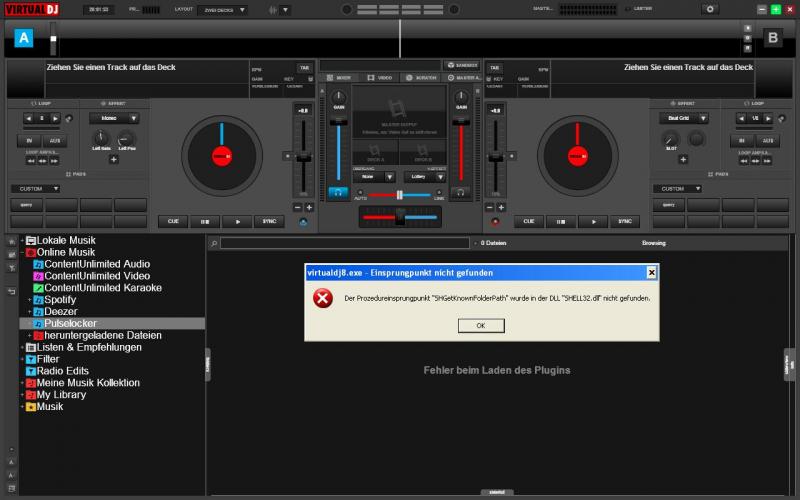Open Lottery video effect dropdown

(425, 177)
